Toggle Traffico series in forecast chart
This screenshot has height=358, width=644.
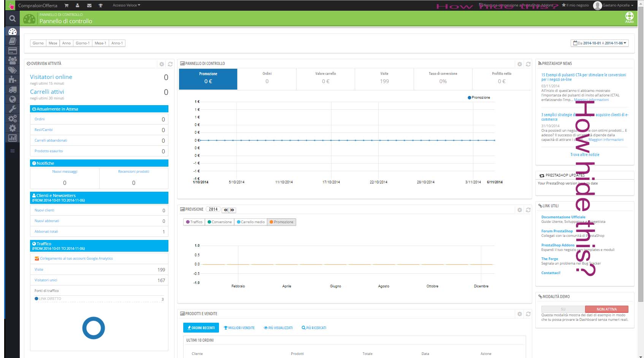tap(194, 222)
